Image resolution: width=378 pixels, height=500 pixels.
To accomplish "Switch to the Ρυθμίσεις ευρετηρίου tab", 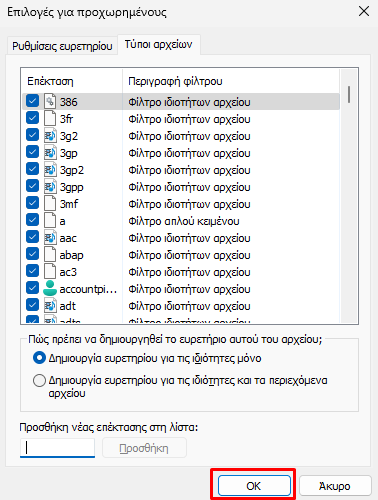I will tap(62, 46).
